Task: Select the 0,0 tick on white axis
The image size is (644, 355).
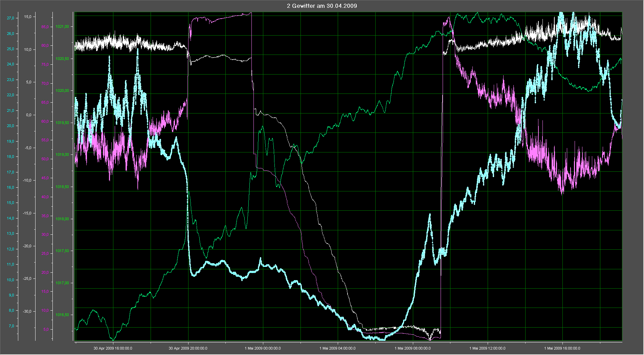Action: (28, 115)
